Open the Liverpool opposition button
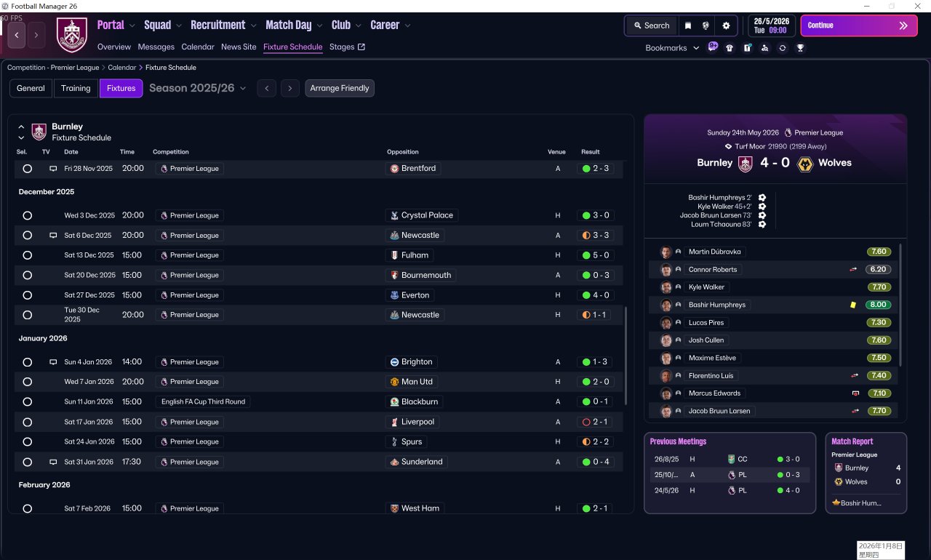Screen dimensions: 931x560 click(x=412, y=423)
